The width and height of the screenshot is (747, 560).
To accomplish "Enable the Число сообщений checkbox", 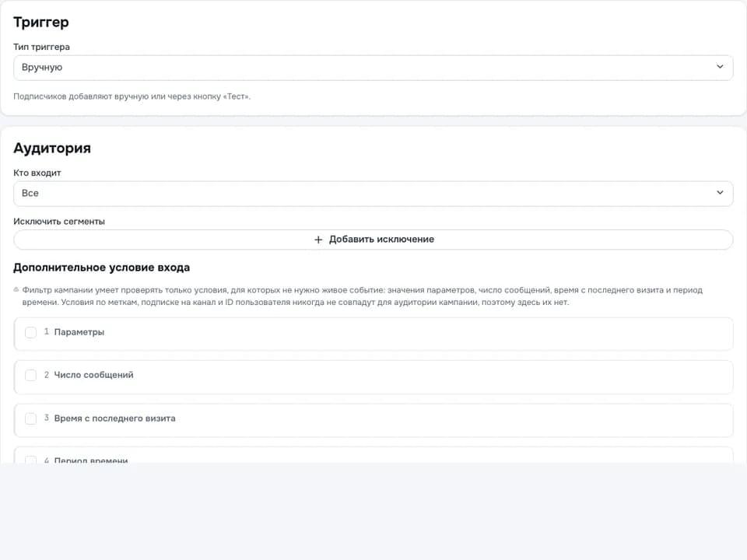I will tap(30, 375).
